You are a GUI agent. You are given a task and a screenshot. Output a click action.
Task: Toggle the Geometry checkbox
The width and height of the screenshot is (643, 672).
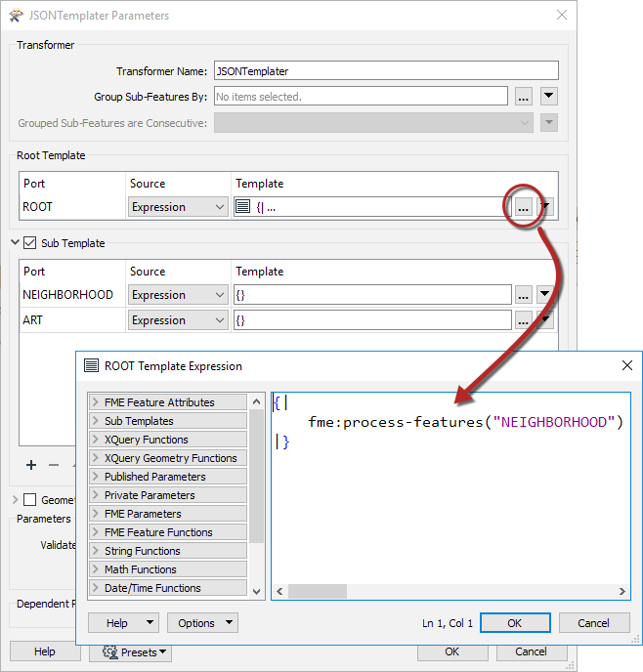(x=29, y=500)
